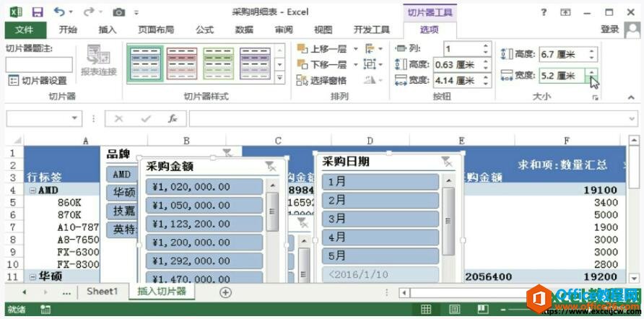The width and height of the screenshot is (644, 319).
Task: Select 5月 in the 采购日期 slicer
Action: 380,255
